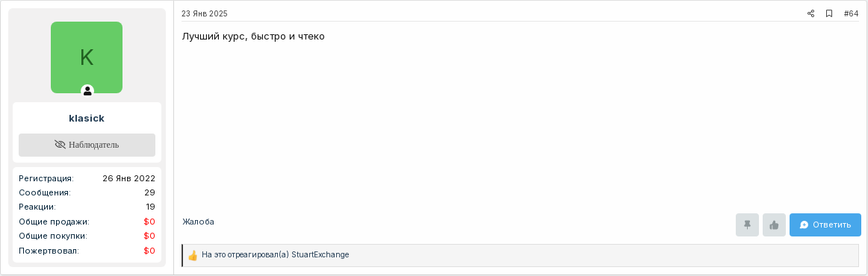Bookmark this post with the bookmark icon

(x=828, y=14)
